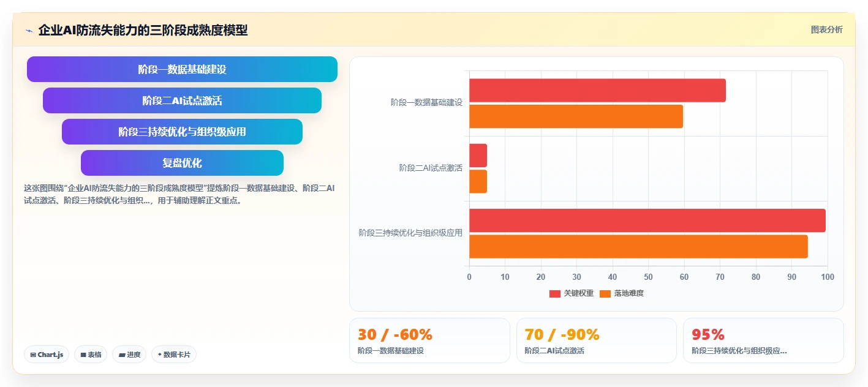The height and width of the screenshot is (387, 868).
Task: Click the orange bar for 阶段一数据基础建设
Action: [x=576, y=116]
